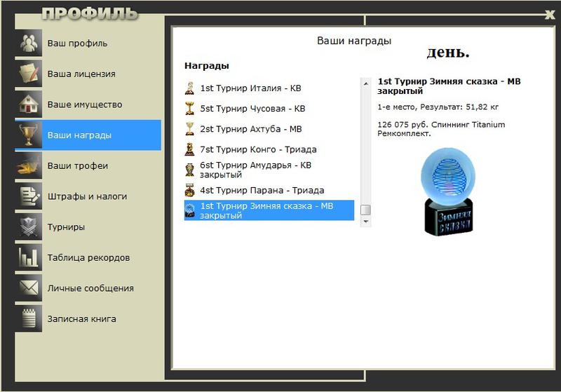This screenshot has width=561, height=392.
Task: Click the prize text 126 075 руб. Спиннинг Titanium
Action: point(441,124)
